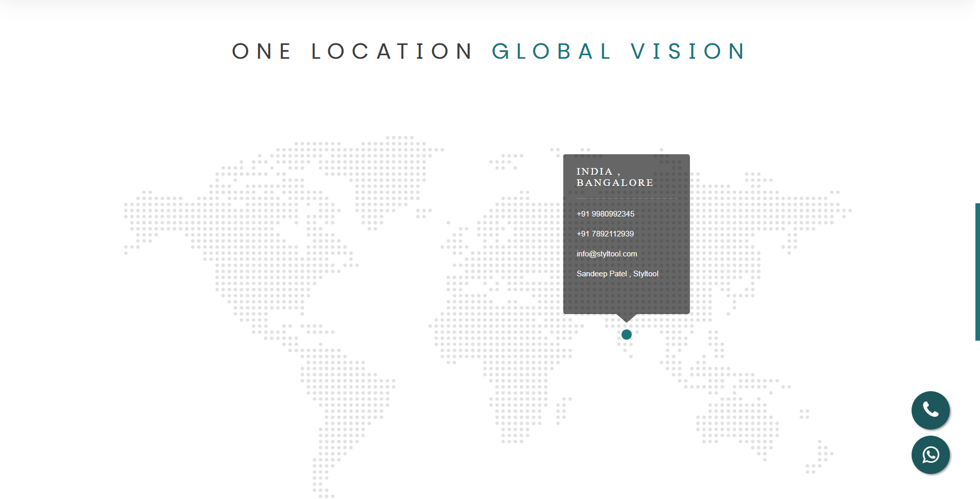The image size is (980, 499).
Task: Click the ONE LOCATION heading text
Action: 352,52
